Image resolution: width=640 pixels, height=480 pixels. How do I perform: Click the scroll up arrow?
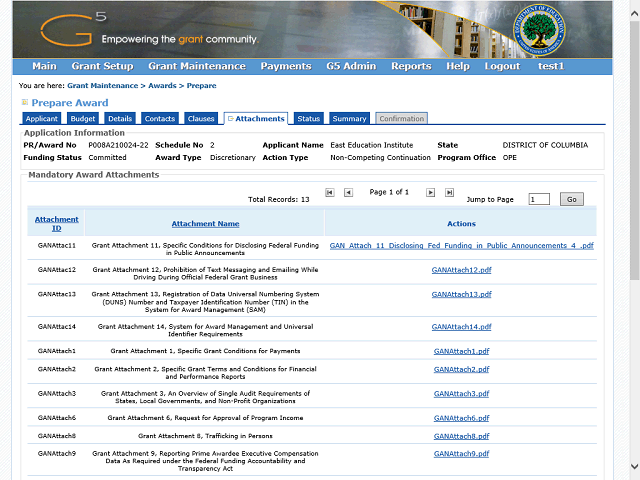click(632, 7)
